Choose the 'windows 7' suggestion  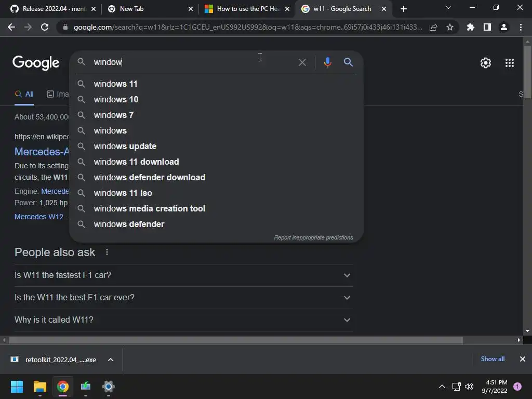(x=217, y=115)
